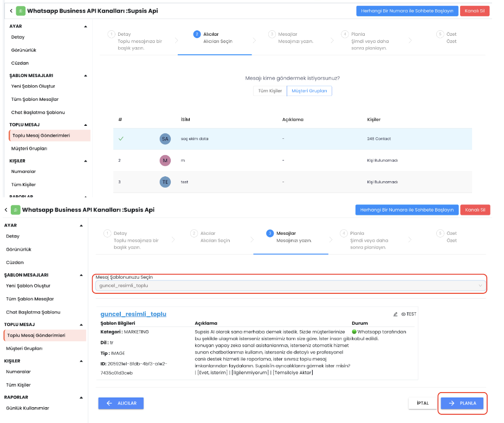Select the group row named m
Image resolution: width=504 pixels, height=423 pixels.
point(293,161)
